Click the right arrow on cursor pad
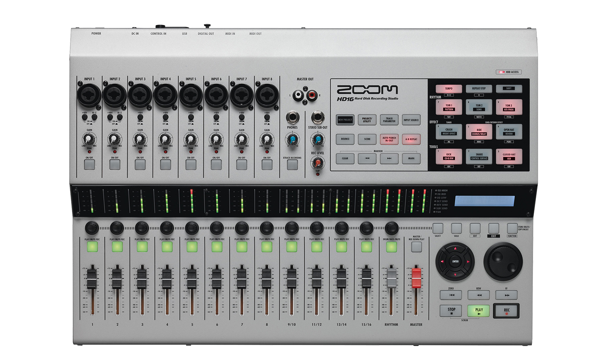Viewport: 607px width, 364px height. [468, 262]
